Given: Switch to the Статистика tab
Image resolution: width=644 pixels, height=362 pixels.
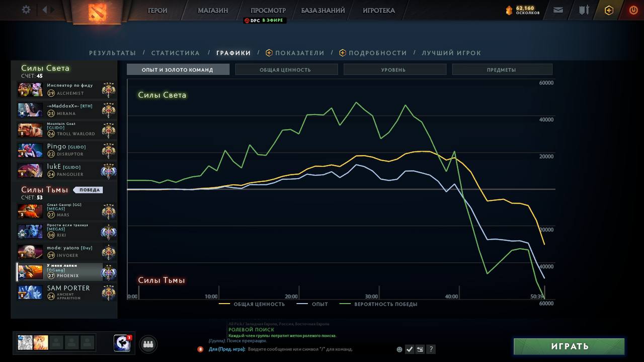Looking at the screenshot, I should [176, 53].
